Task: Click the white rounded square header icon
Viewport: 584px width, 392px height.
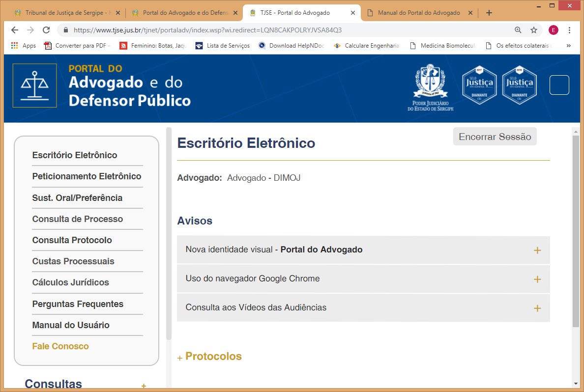Action: pos(559,85)
